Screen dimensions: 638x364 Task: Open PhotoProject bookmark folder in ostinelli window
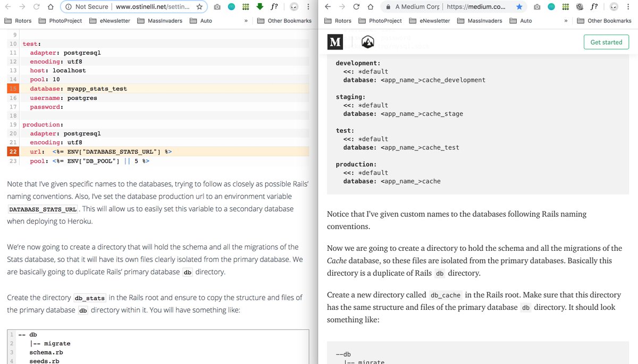coord(59,21)
